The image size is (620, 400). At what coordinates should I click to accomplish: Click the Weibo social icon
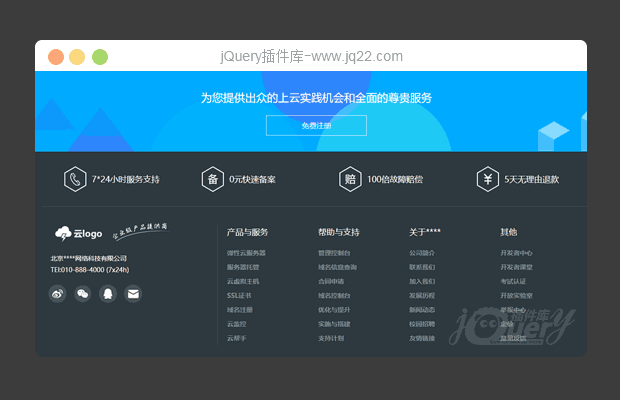pos(58,293)
